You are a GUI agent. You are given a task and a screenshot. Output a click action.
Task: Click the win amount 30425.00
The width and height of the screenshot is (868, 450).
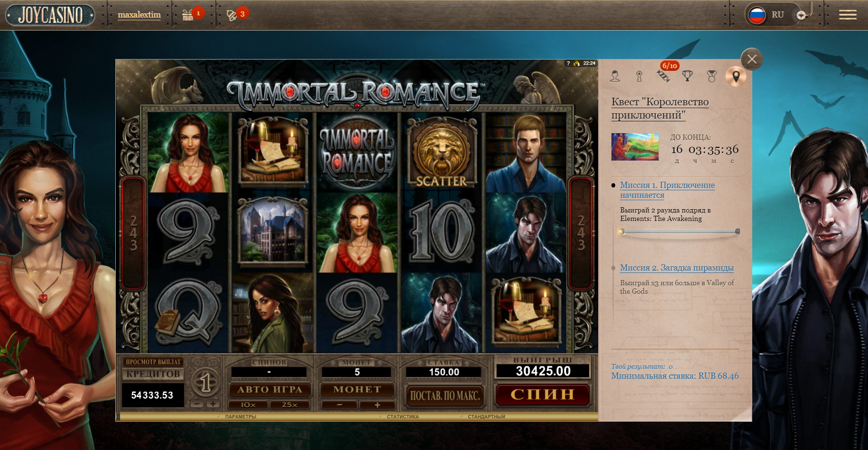click(543, 371)
